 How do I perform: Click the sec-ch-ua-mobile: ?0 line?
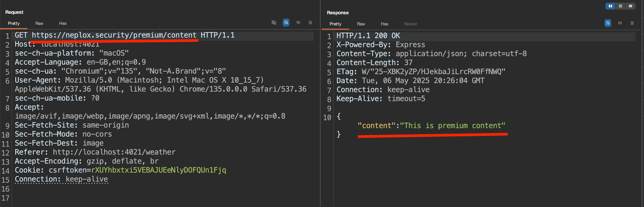[57, 98]
